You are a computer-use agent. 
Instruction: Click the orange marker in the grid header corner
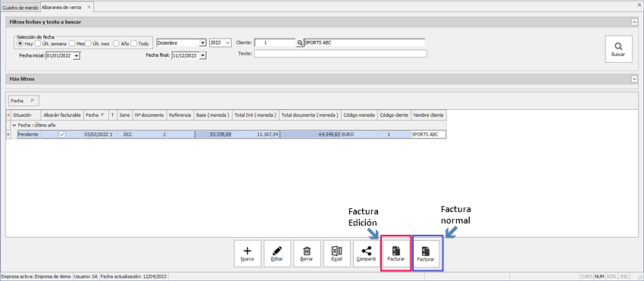pyautogui.click(x=8, y=115)
